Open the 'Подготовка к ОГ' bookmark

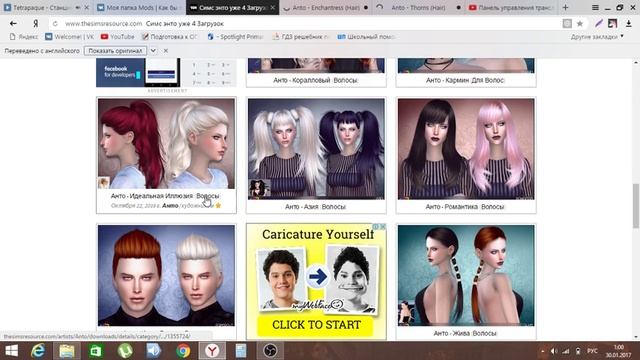tap(169, 37)
